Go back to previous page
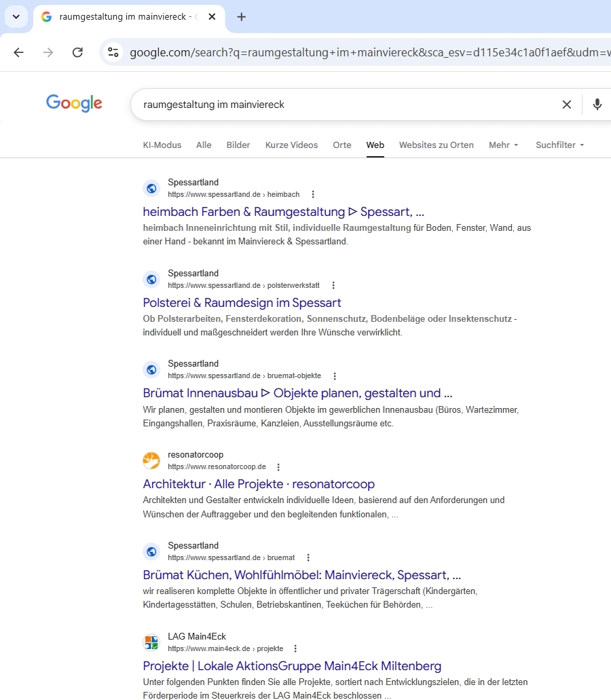This screenshot has height=700, width=611. (18, 52)
